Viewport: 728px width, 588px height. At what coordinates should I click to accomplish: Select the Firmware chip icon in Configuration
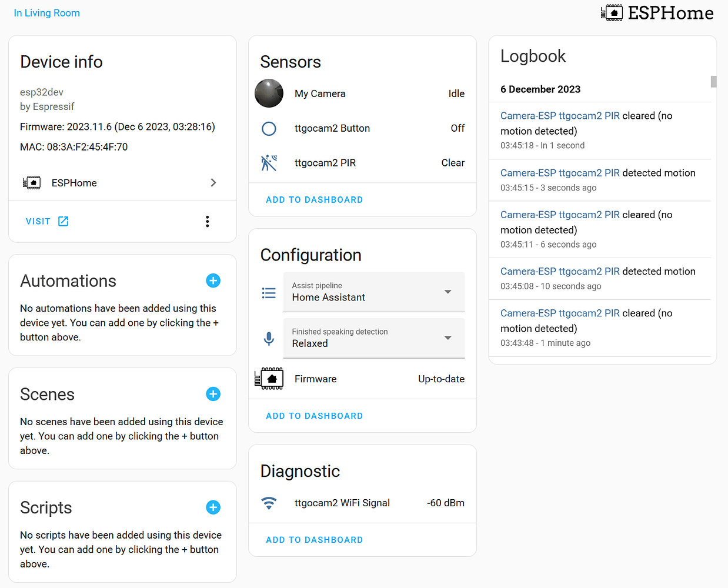[x=269, y=379]
